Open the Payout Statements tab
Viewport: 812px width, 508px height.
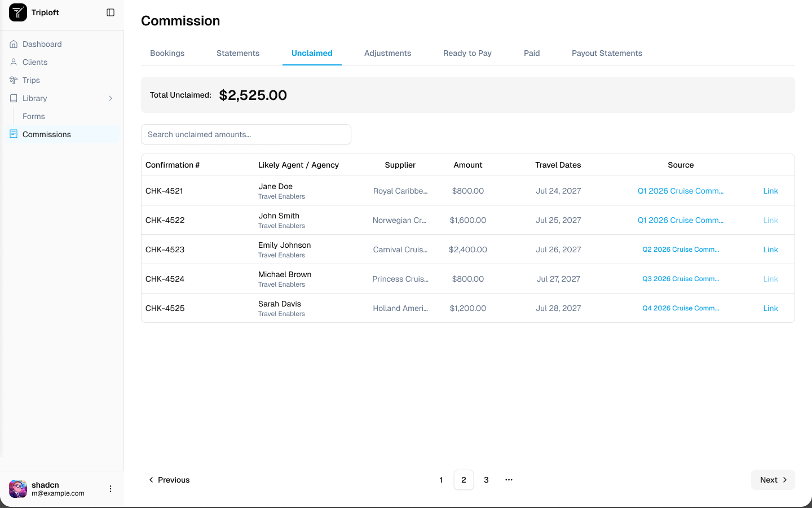(x=607, y=53)
